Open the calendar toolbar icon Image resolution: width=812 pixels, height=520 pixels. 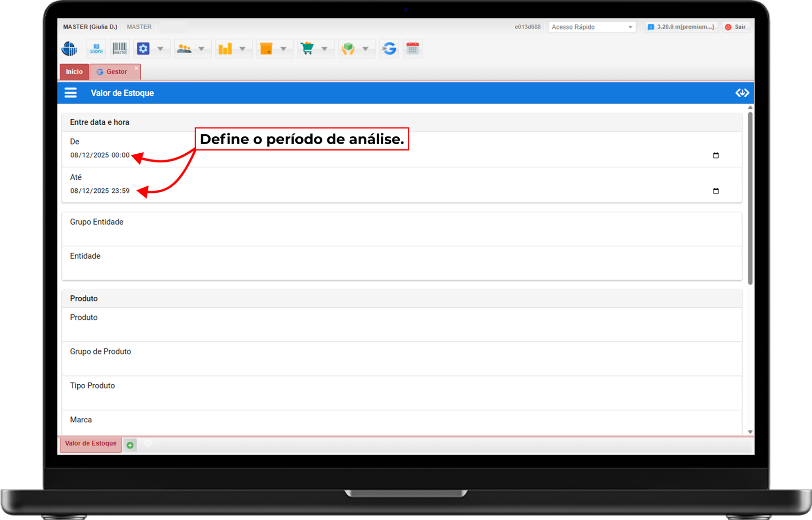click(x=413, y=49)
